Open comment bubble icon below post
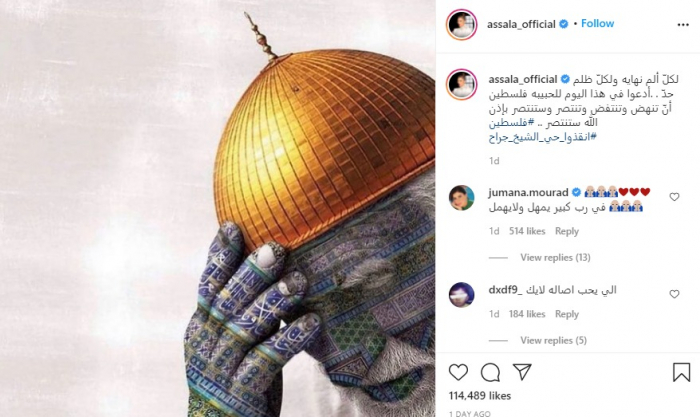This screenshot has width=700, height=417. tap(490, 372)
